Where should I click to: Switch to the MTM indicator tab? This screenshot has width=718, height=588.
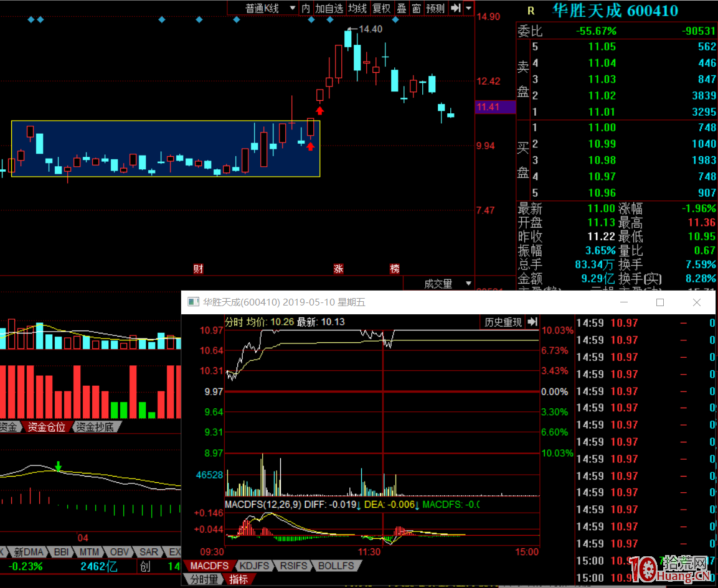(x=89, y=552)
